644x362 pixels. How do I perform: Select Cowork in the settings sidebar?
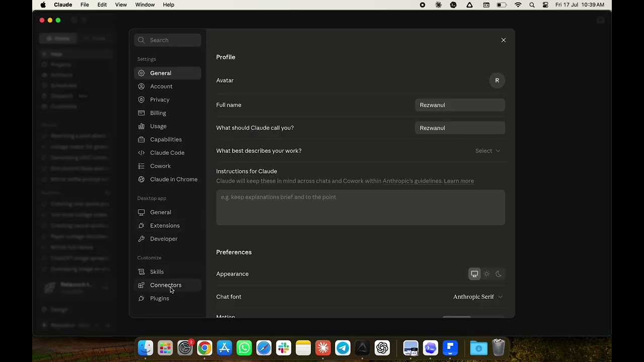pos(168,166)
